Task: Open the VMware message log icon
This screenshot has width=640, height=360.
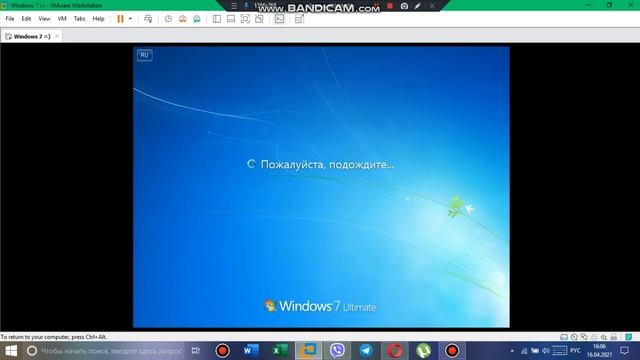Action: [x=629, y=337]
